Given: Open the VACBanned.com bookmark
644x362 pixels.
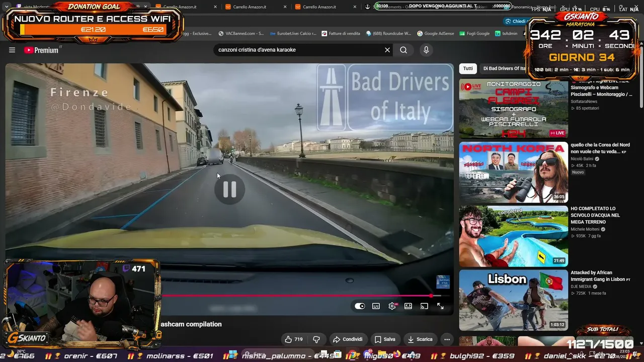Looking at the screenshot, I should (x=240, y=34).
